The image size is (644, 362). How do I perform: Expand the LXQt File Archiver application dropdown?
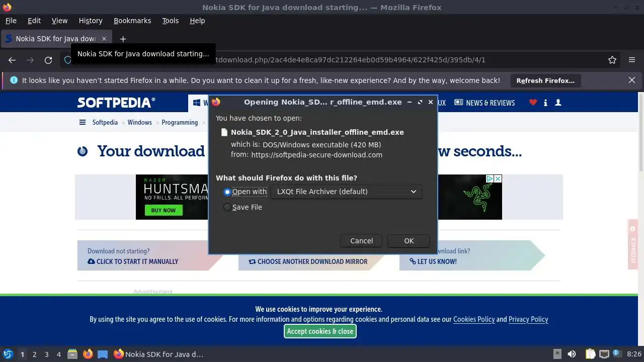(x=347, y=192)
